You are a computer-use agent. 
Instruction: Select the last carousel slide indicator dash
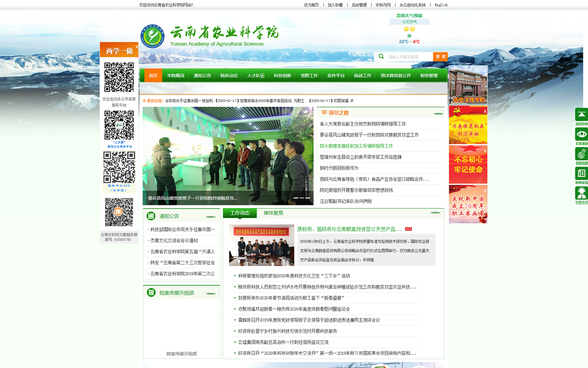click(x=308, y=198)
